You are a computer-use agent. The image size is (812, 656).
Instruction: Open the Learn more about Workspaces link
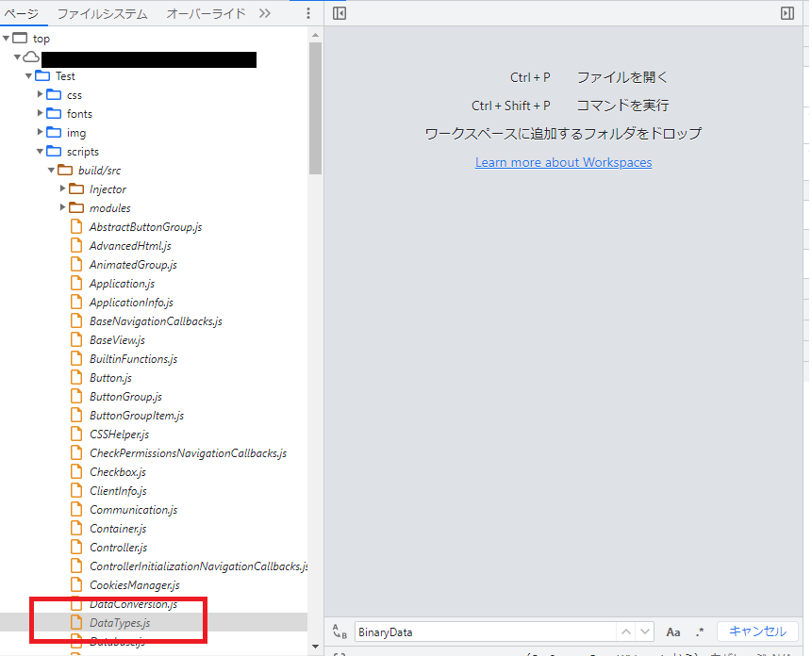(x=563, y=162)
